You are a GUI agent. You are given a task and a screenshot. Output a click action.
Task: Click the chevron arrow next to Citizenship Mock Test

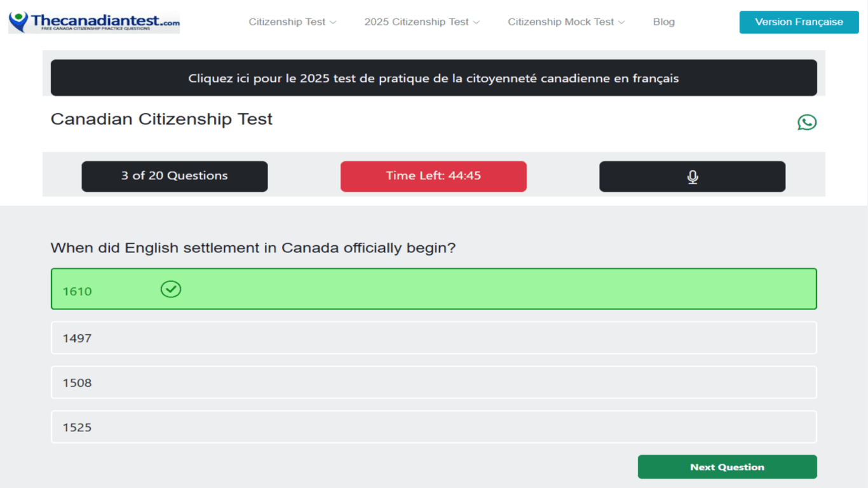(x=621, y=22)
